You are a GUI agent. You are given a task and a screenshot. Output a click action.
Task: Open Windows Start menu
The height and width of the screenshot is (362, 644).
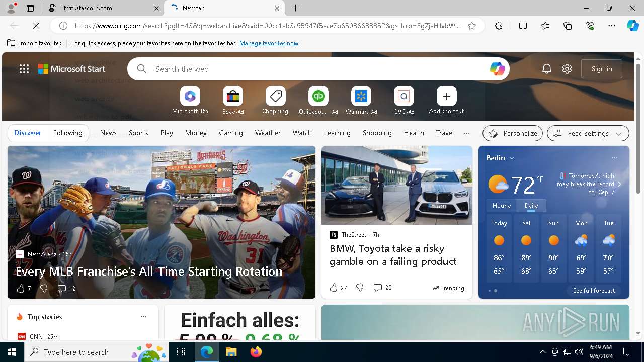[12, 352]
